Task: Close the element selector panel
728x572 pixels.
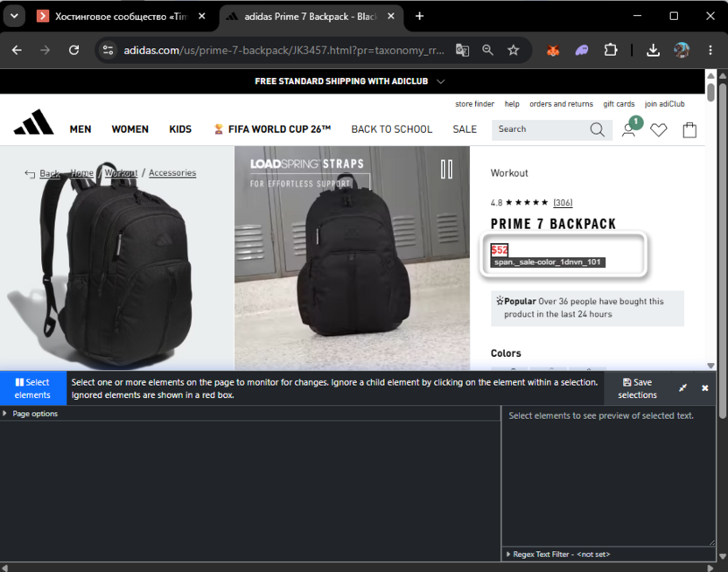Action: 704,387
